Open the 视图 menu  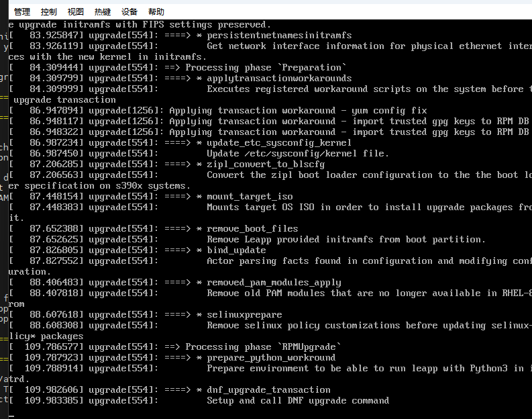click(76, 12)
